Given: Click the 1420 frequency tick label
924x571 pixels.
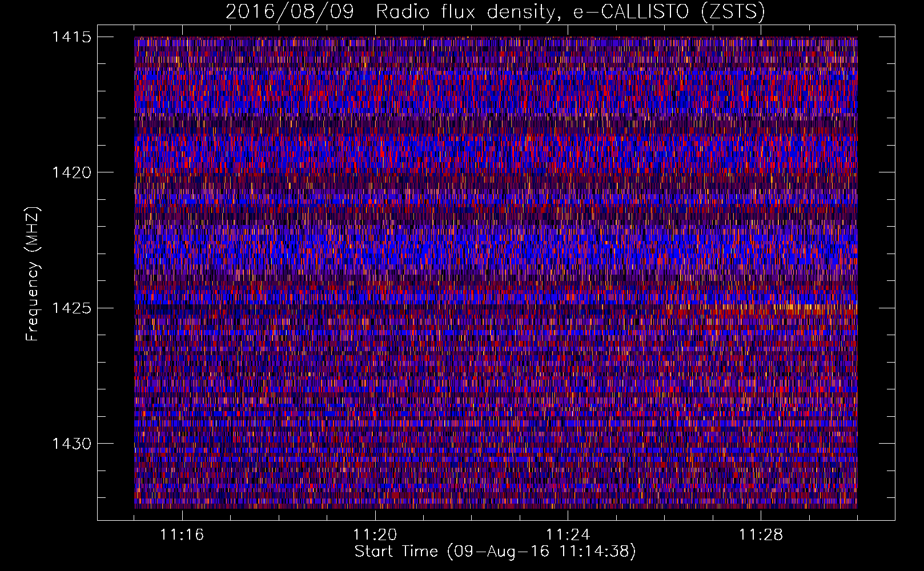Looking at the screenshot, I should click(71, 172).
